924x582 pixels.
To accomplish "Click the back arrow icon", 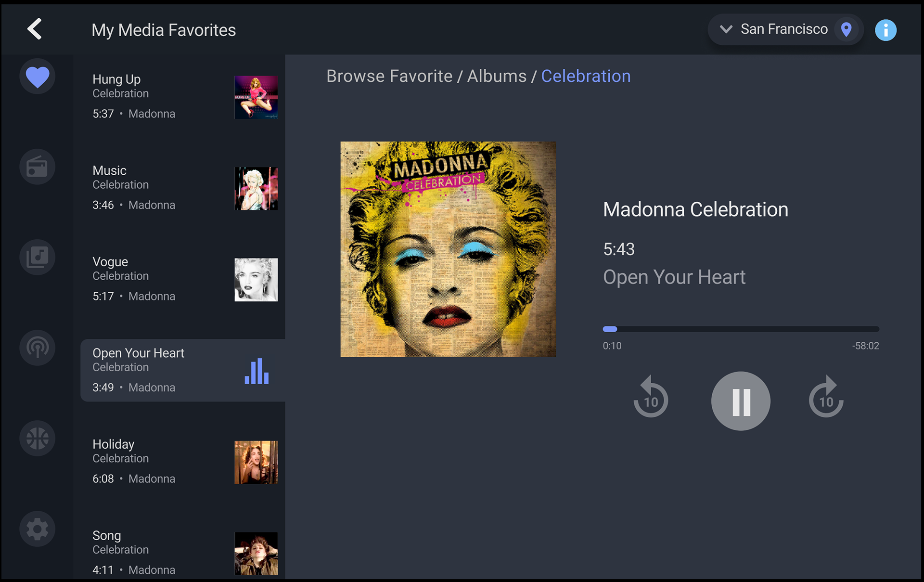I will coord(35,29).
